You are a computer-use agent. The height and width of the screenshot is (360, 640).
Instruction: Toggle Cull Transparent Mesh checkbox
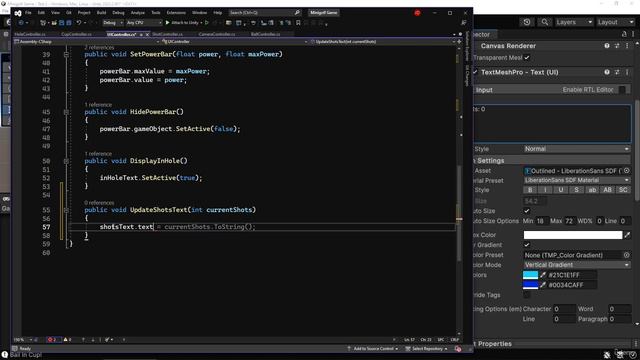pos(527,58)
